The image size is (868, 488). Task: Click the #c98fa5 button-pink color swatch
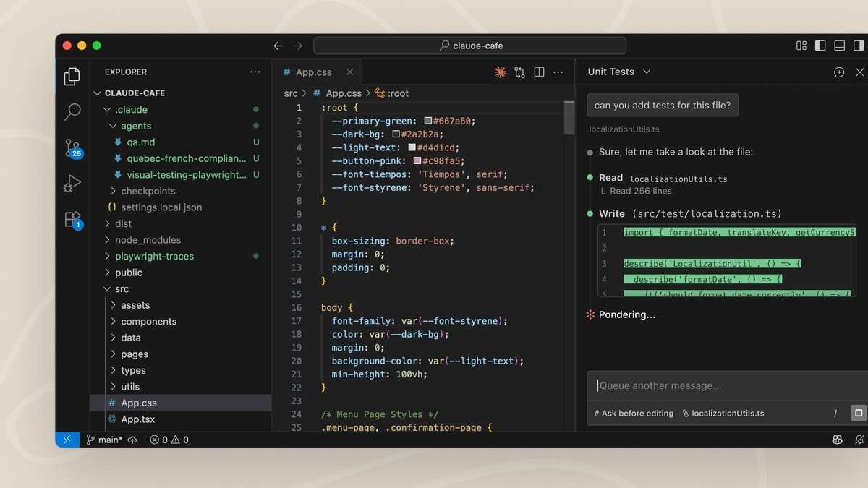[417, 160]
